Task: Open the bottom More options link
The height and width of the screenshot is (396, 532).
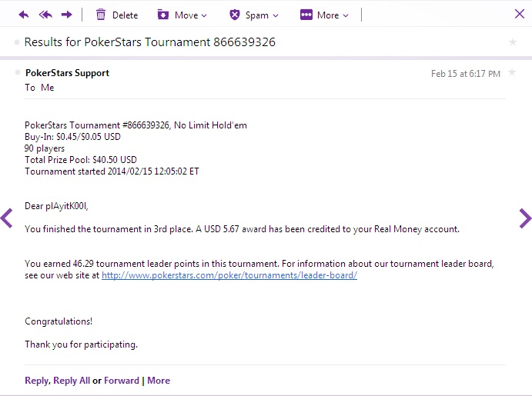Action: 159,381
